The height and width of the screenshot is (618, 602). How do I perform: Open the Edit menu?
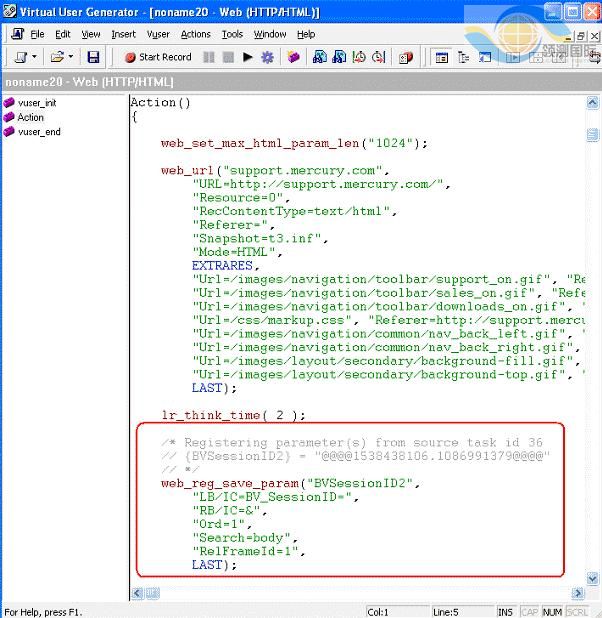[x=62, y=34]
